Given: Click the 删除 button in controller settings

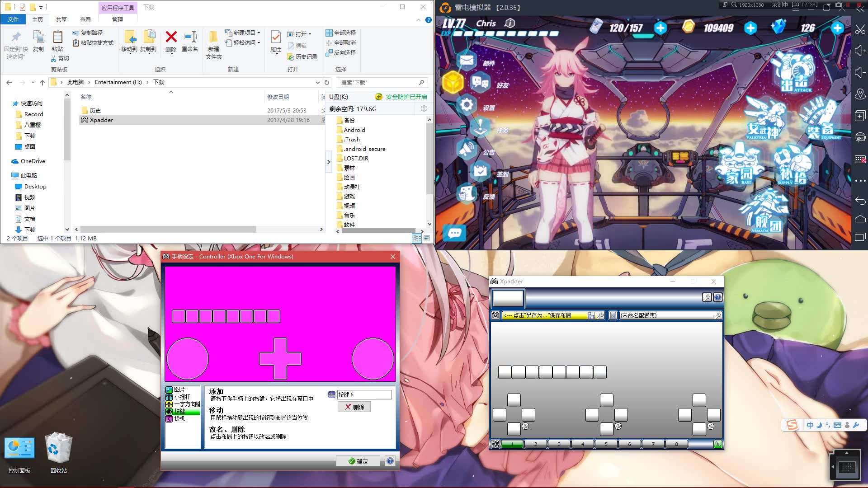Looking at the screenshot, I should coord(354,407).
